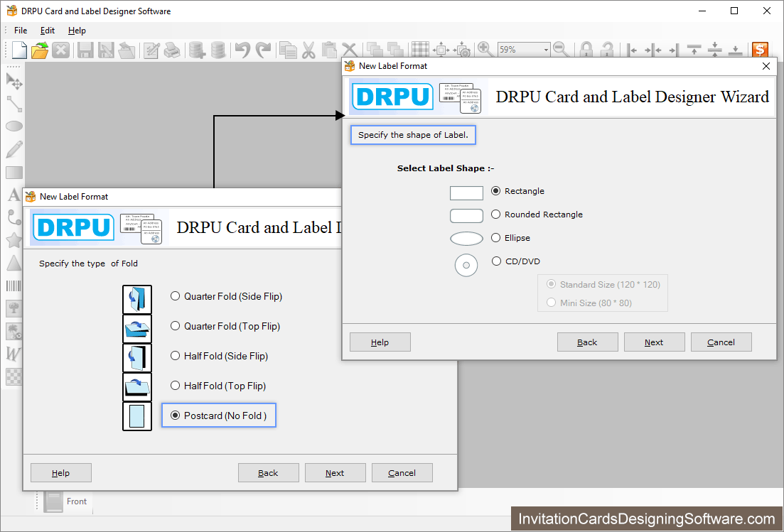Click the add database icon
The width and height of the screenshot is (784, 532).
click(x=197, y=50)
